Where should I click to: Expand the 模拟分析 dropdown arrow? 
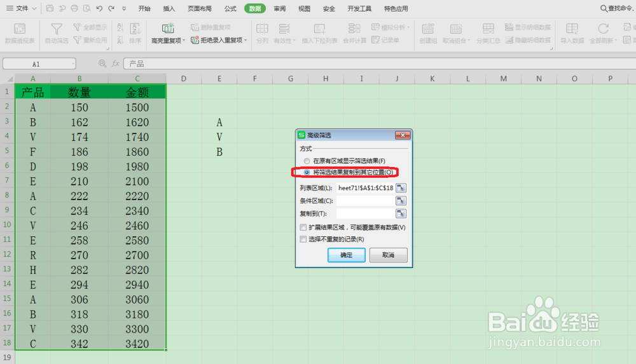tap(408, 27)
